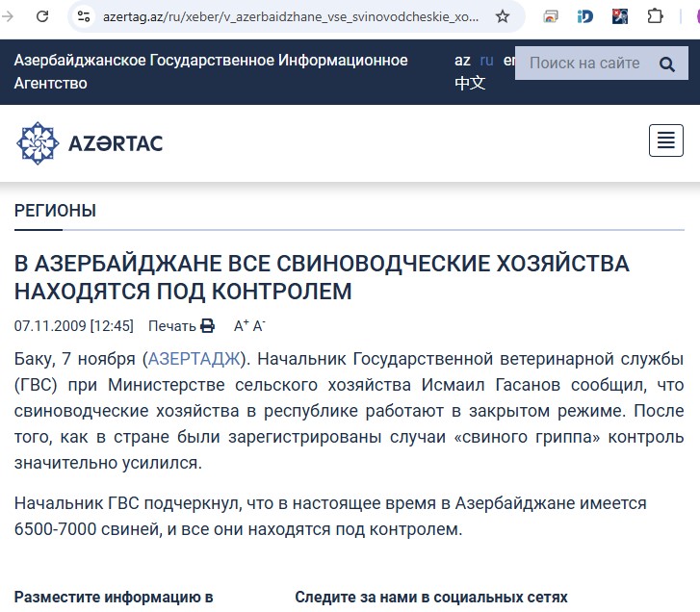Switch site language to az
Viewport: 700px width, 612px height.
(x=462, y=61)
